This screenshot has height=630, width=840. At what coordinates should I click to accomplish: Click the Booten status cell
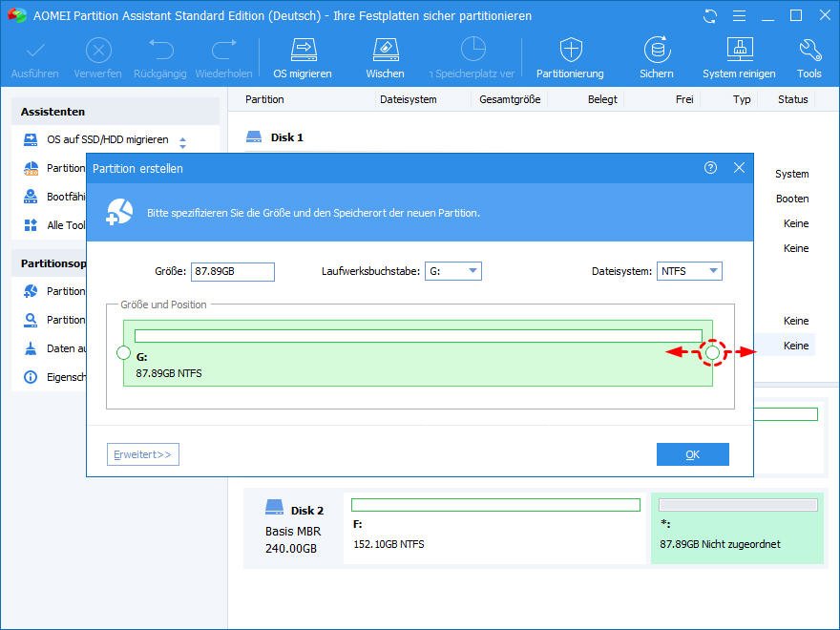tap(792, 199)
